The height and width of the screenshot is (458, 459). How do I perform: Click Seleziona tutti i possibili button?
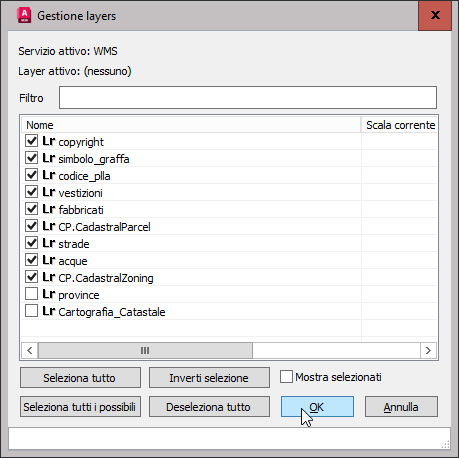[x=80, y=407]
